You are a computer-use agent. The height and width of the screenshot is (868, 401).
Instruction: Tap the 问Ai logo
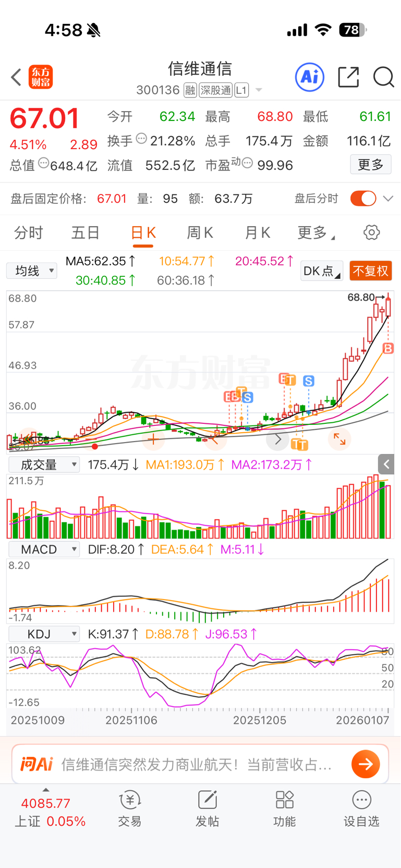tap(37, 764)
